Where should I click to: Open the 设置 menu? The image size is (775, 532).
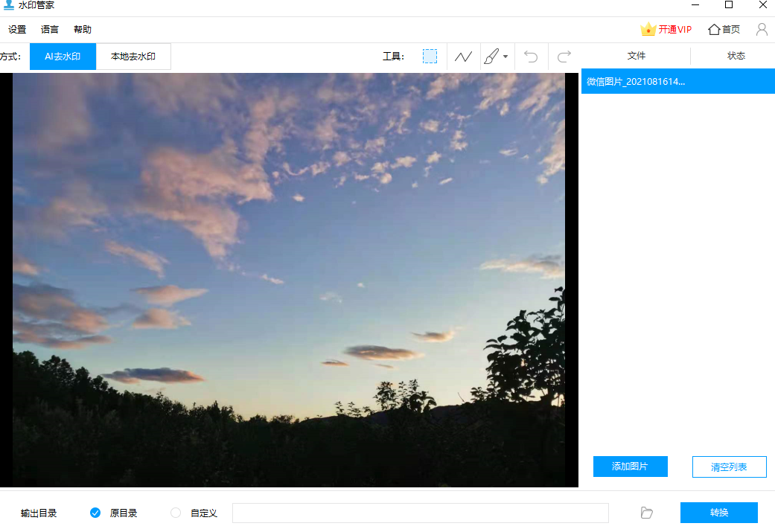point(17,30)
